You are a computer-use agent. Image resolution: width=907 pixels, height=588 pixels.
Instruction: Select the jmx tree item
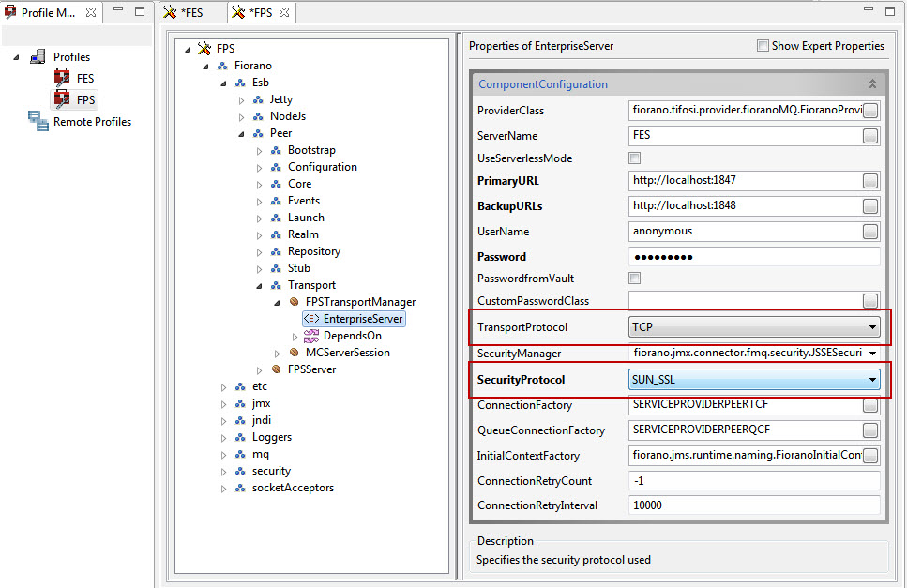point(262,403)
